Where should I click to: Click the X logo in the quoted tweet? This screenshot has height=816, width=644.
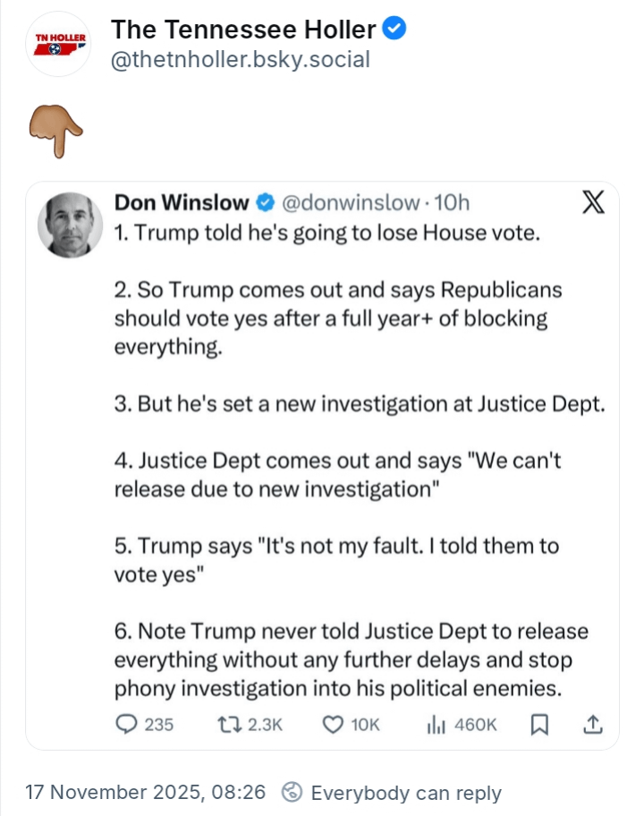tap(592, 204)
